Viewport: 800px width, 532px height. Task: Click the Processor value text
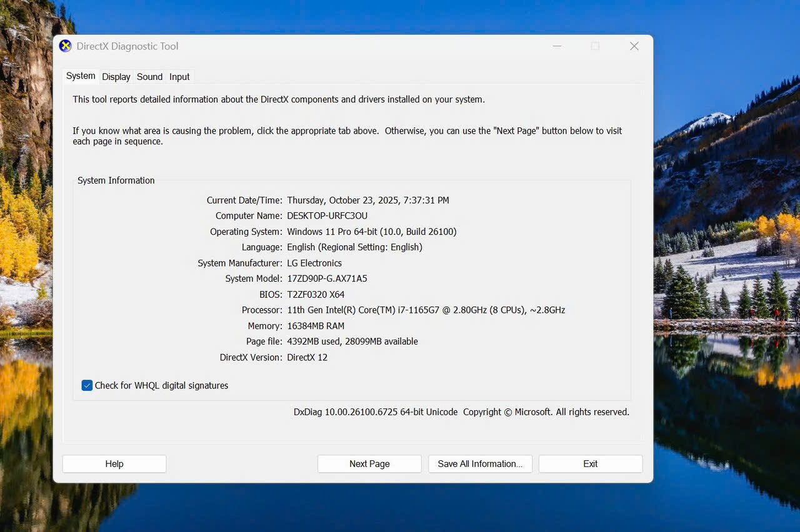426,310
